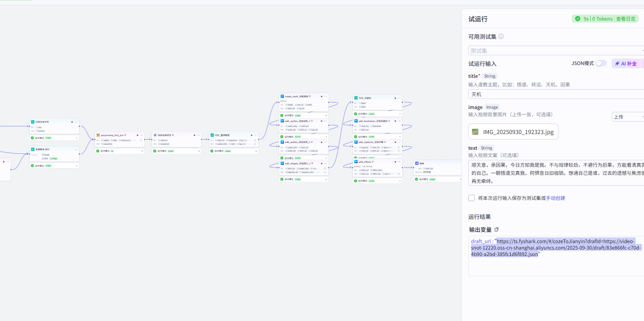Expand run result under 获取音频时长 node
644x321 pixels.
(199, 151)
